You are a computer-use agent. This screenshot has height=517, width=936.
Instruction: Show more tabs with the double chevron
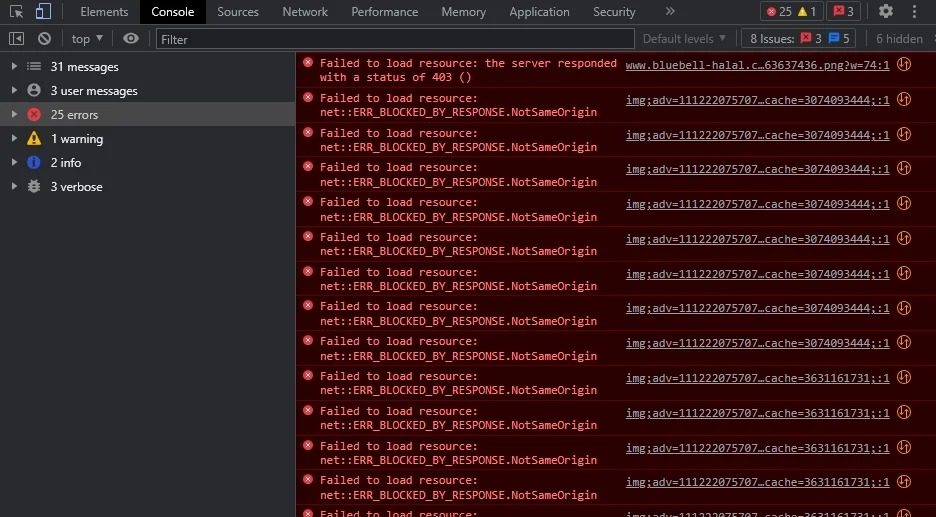click(x=670, y=11)
